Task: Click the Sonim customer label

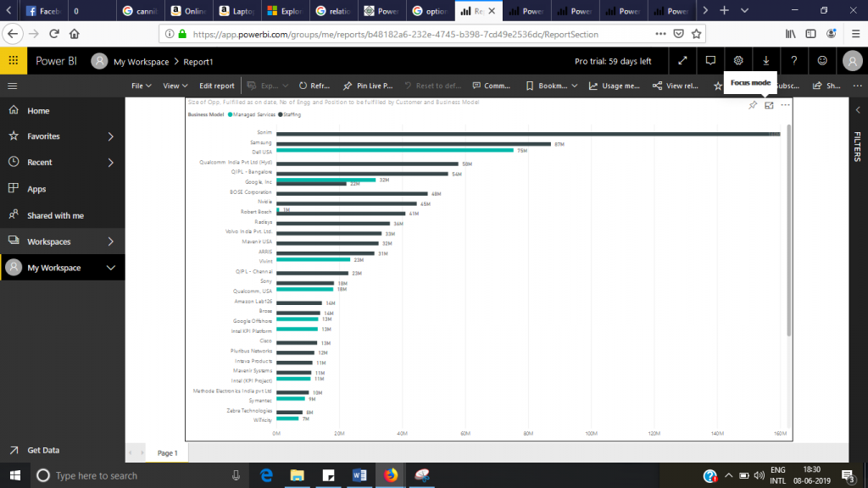Action: [264, 132]
